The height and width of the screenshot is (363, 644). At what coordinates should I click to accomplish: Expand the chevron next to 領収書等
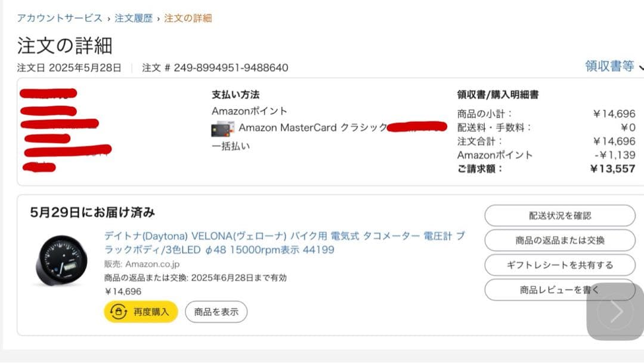coord(640,68)
